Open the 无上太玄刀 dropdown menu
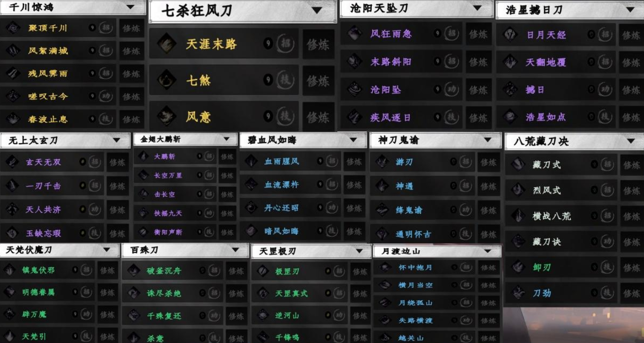This screenshot has width=644, height=343. 116,140
